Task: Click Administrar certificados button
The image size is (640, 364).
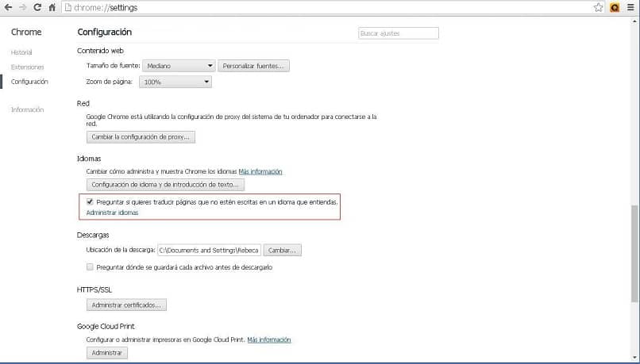Action: pos(126,305)
